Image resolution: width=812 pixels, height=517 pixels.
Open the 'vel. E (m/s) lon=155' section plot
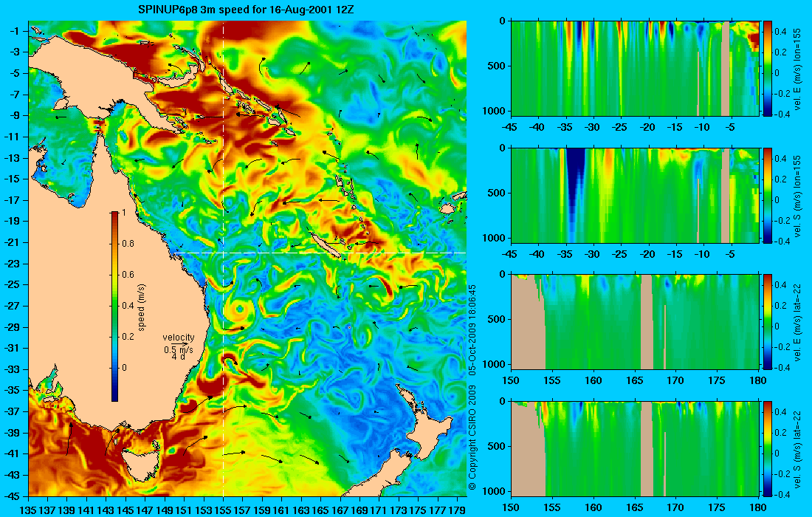635,69
